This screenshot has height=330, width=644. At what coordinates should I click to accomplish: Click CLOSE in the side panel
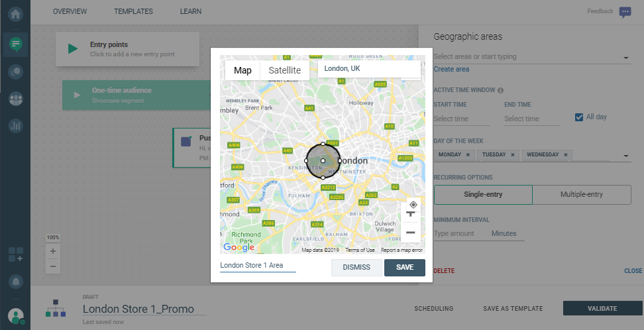point(633,271)
